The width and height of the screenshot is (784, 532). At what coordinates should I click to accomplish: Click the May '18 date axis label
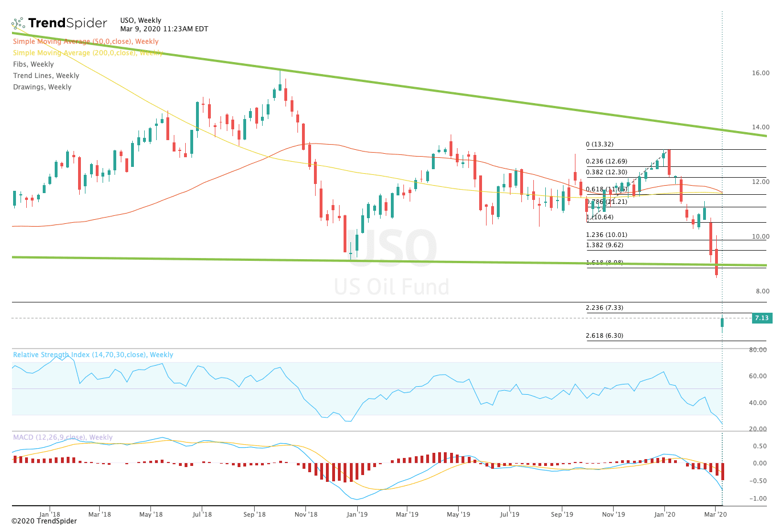click(x=151, y=514)
